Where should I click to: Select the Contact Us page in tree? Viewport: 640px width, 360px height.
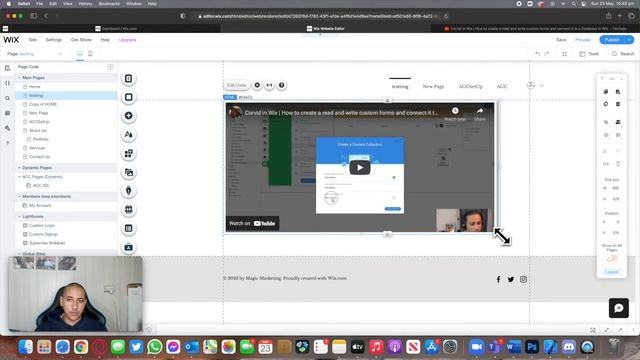click(39, 157)
